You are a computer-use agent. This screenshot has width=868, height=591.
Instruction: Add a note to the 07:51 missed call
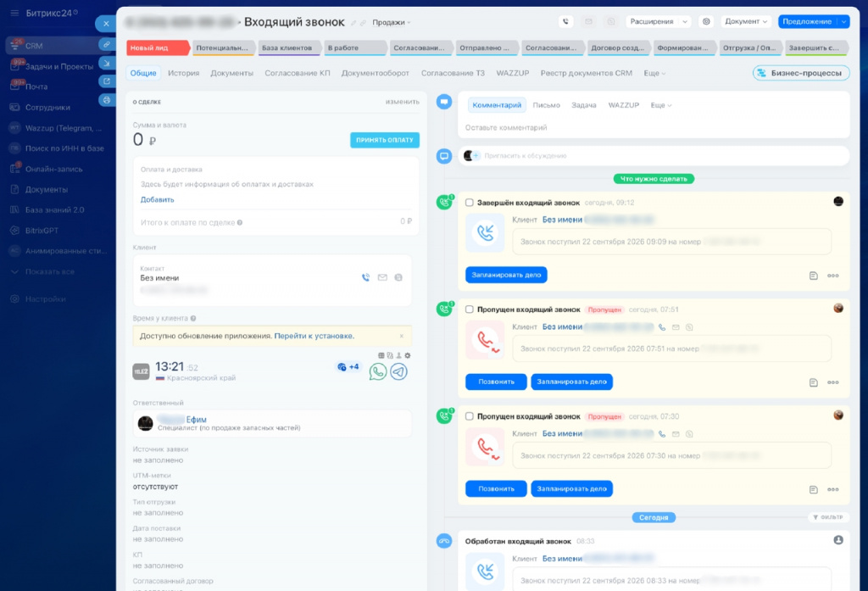813,382
